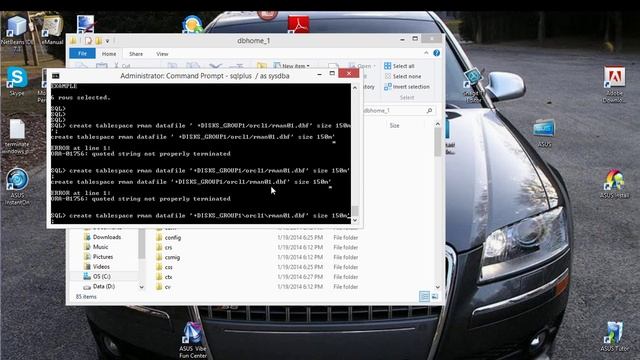Viewport: 640px width, 360px height.
Task: Switch to the Share ribbon tab
Action: pyautogui.click(x=136, y=53)
